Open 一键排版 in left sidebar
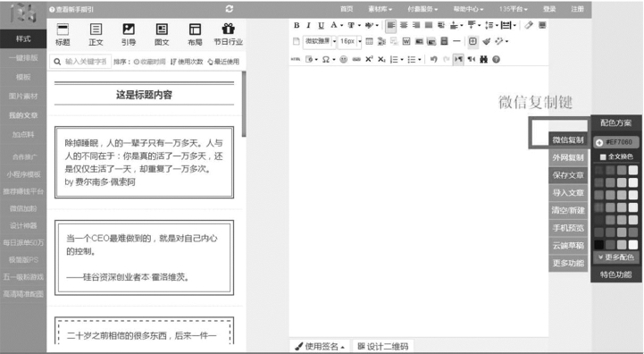This screenshot has width=644, height=354. [23, 58]
